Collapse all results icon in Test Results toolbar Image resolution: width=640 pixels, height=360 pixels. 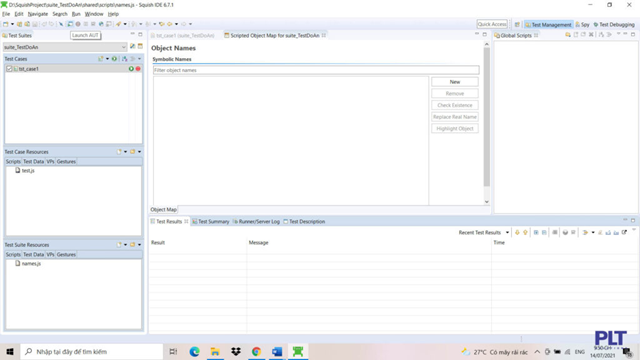tap(544, 232)
